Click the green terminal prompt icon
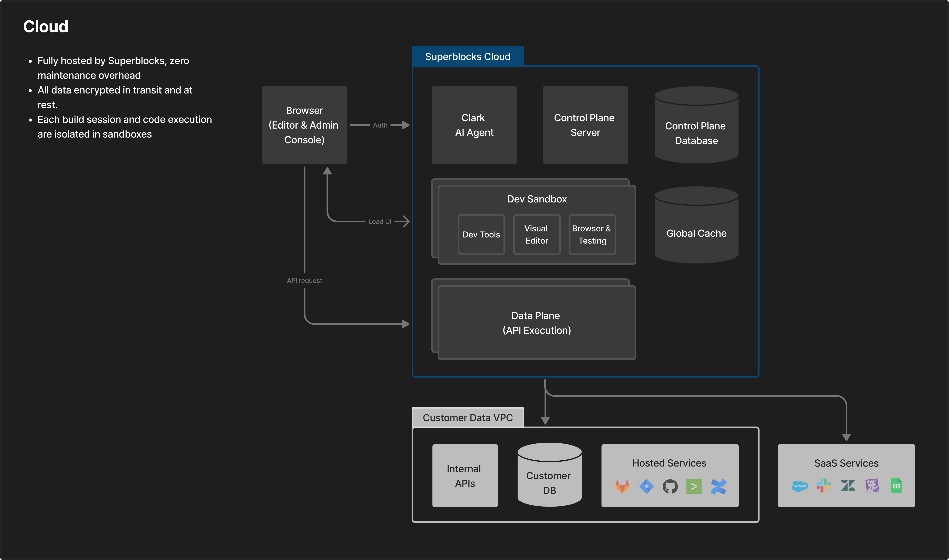The height and width of the screenshot is (560, 949). coord(694,486)
